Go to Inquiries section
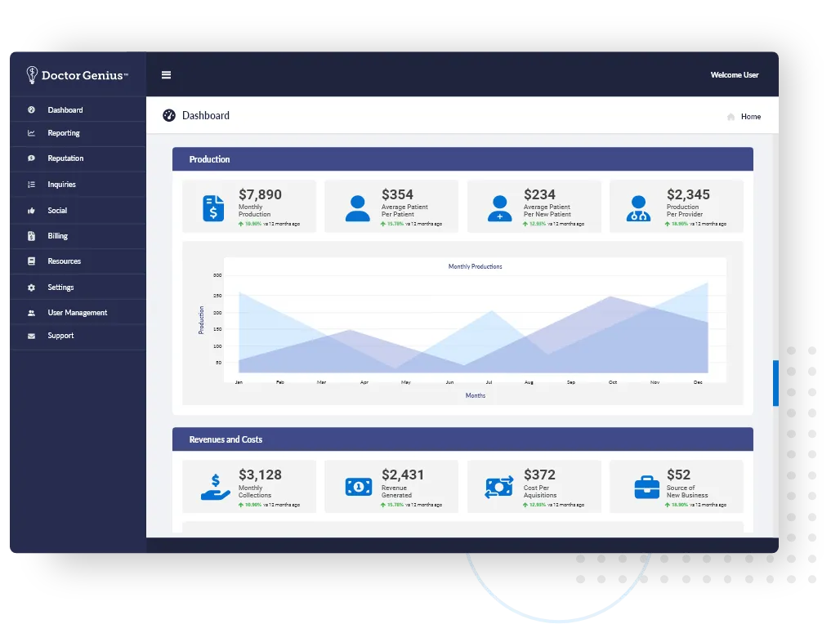 pos(61,185)
